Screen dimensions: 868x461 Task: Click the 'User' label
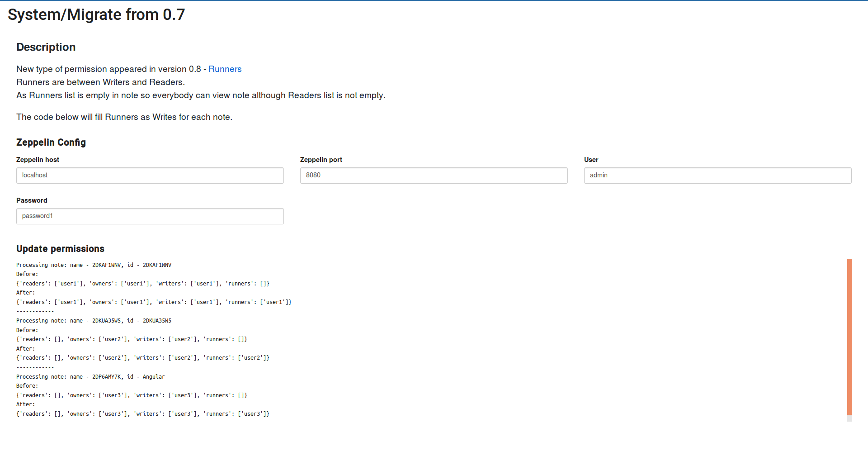coord(591,160)
